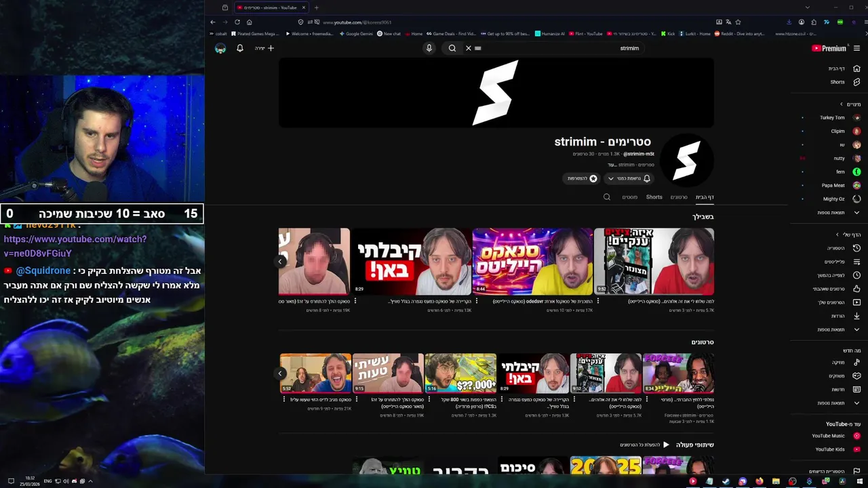Image resolution: width=868 pixels, height=488 pixels.
Task: Go back with browser back arrow
Action: [213, 22]
